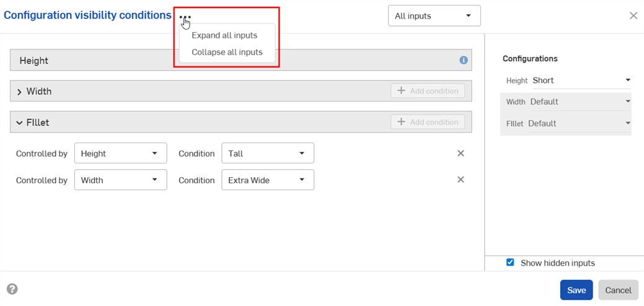Image resolution: width=644 pixels, height=306 pixels.
Task: Remove the Height Tall condition row
Action: click(461, 154)
